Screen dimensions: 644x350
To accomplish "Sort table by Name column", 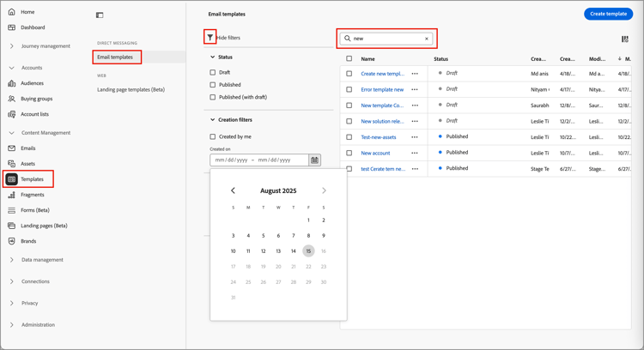I will (368, 59).
